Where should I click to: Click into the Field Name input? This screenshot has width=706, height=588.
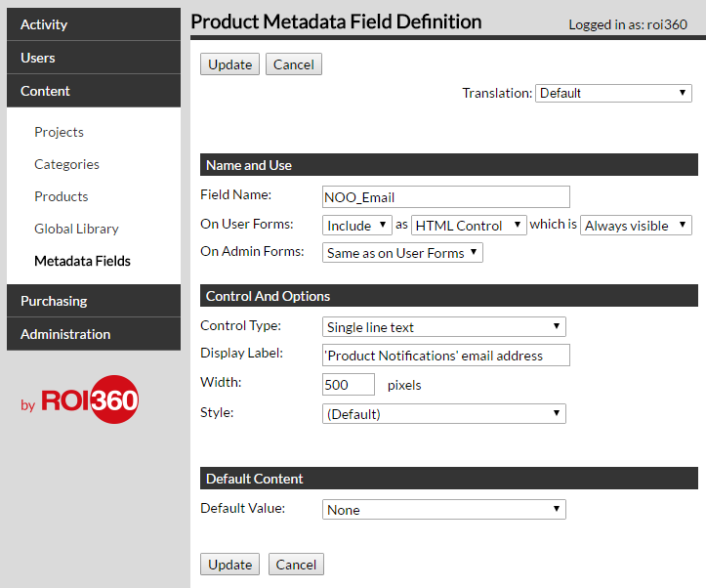click(x=445, y=197)
